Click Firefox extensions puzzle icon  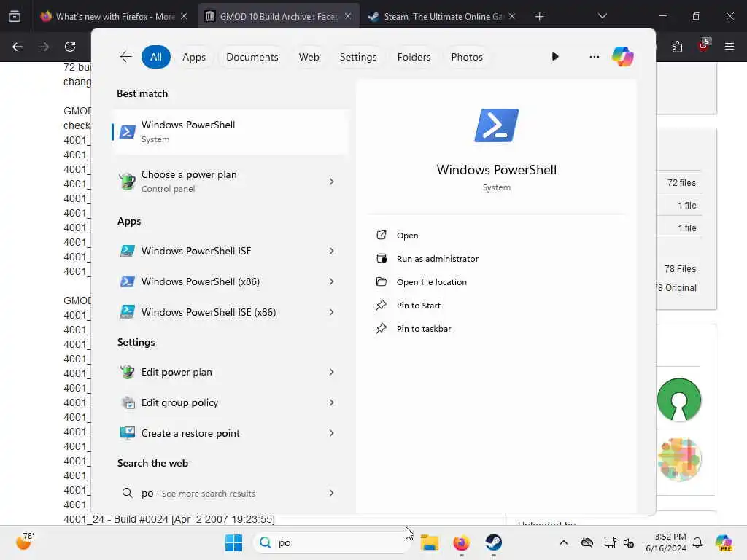click(x=677, y=47)
